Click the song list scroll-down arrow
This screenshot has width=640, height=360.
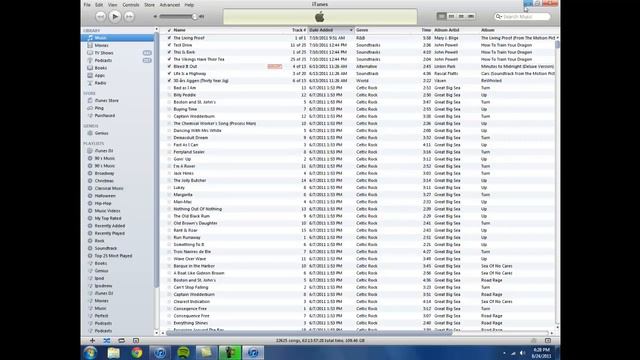[558, 328]
